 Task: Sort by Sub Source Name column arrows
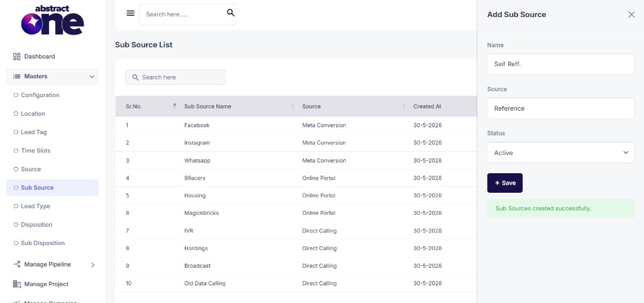click(x=292, y=106)
